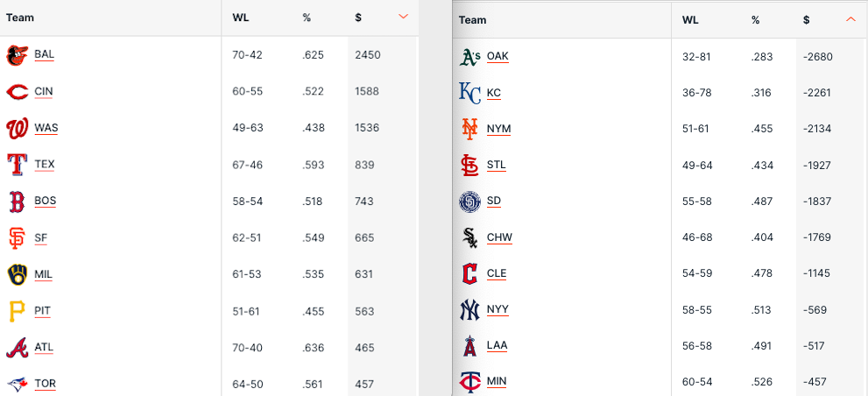Click the Baltimore Orioles team logo

point(17,55)
